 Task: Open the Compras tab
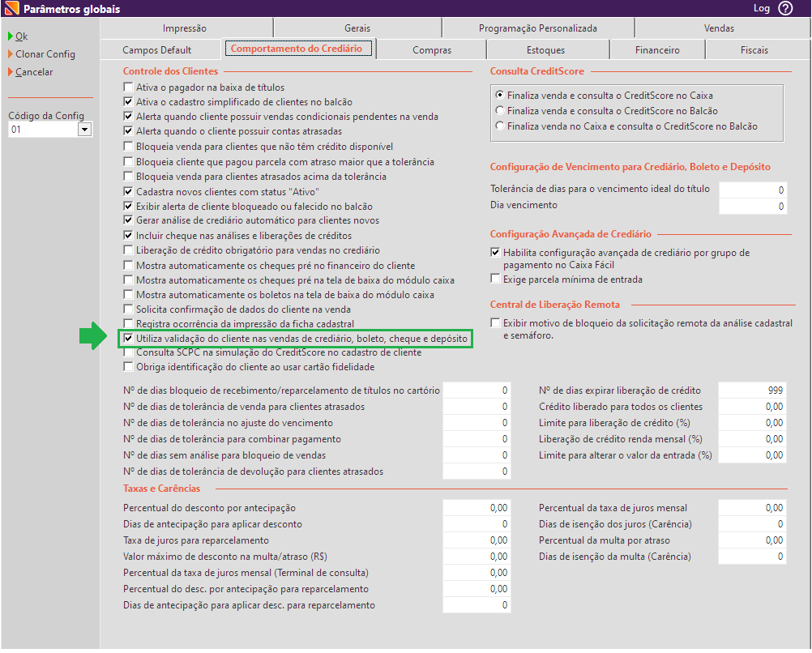tap(432, 49)
